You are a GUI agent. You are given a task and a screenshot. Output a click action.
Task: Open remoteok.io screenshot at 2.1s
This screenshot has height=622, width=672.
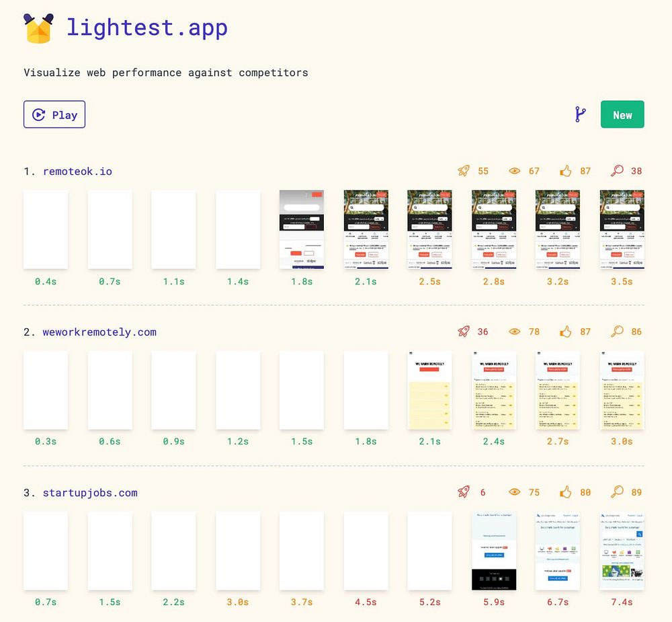[366, 230]
